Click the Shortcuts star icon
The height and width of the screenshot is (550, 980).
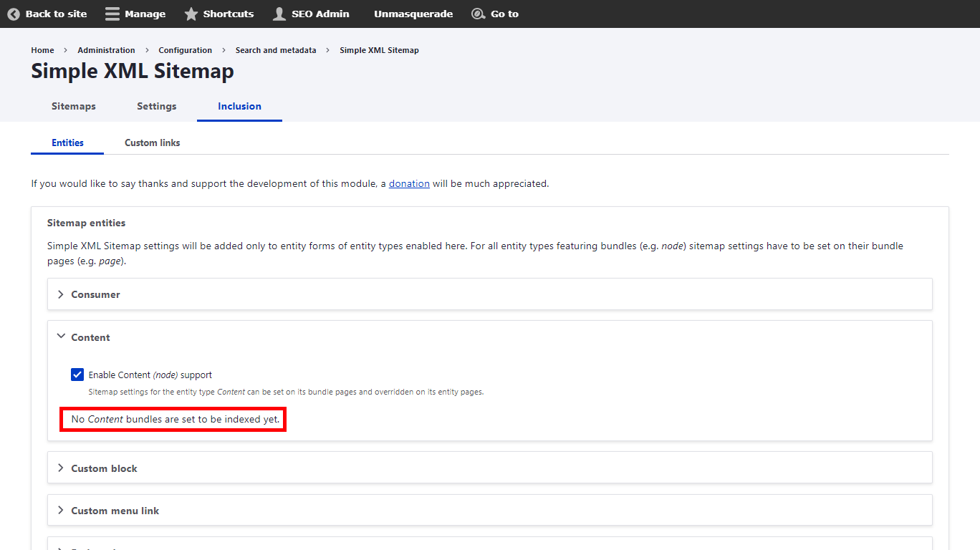(x=191, y=14)
